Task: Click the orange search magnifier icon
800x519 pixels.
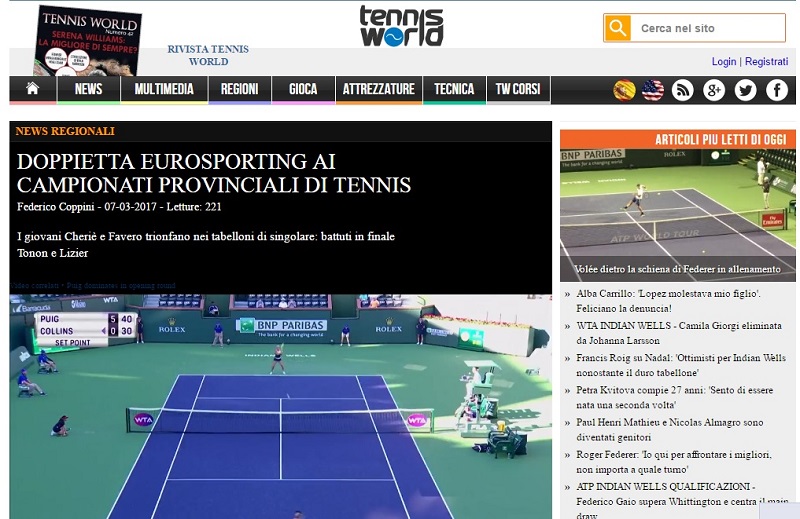Action: pos(617,28)
